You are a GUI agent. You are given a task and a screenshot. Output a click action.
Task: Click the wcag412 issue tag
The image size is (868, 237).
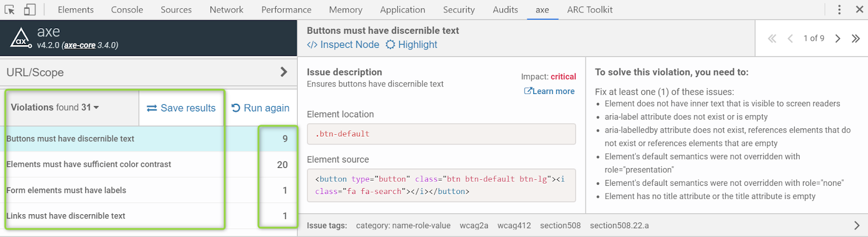click(514, 226)
